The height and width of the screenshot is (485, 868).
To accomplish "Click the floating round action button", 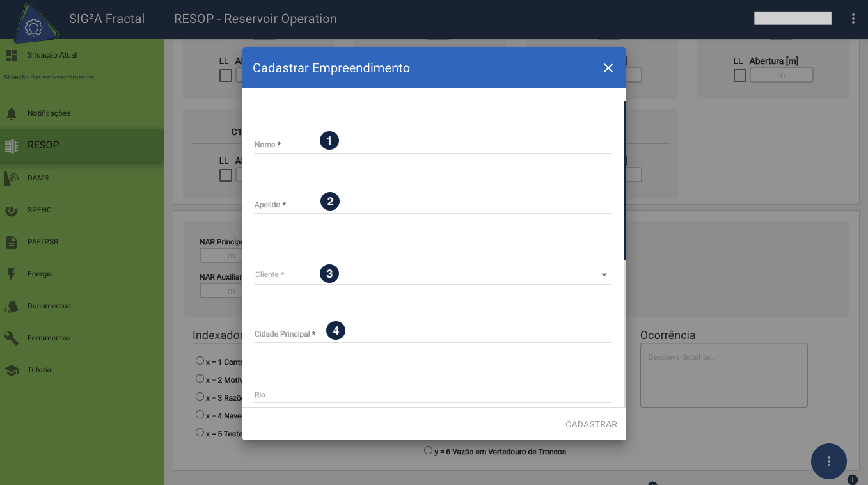I will pyautogui.click(x=828, y=461).
